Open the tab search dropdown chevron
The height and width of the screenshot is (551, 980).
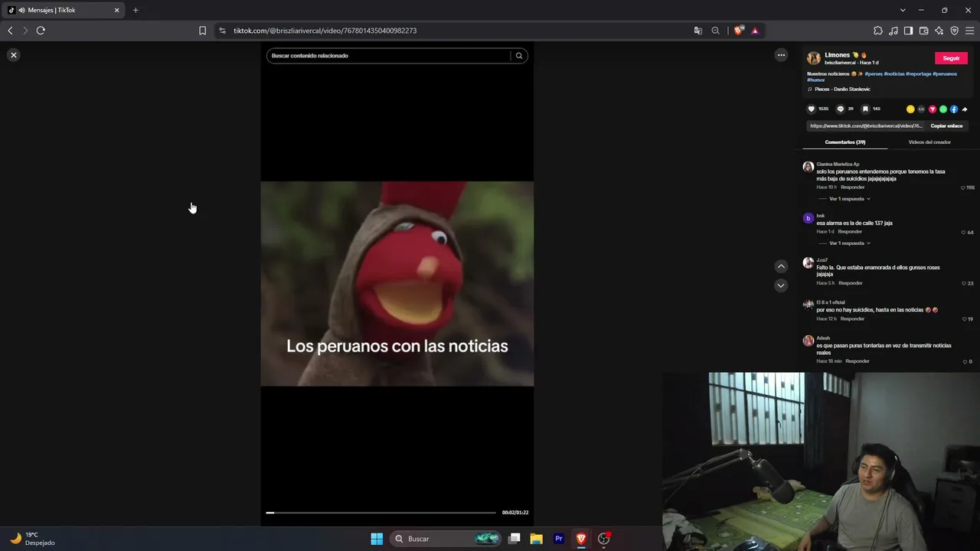[x=903, y=10]
